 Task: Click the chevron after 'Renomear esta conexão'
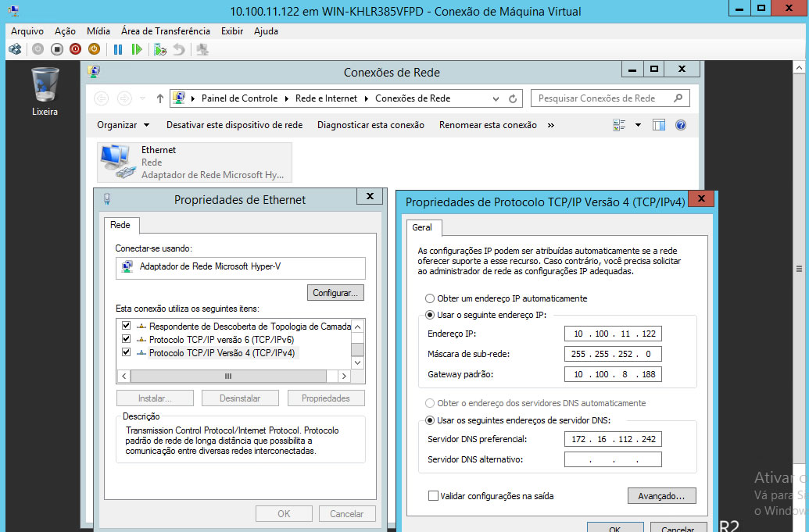[550, 125]
